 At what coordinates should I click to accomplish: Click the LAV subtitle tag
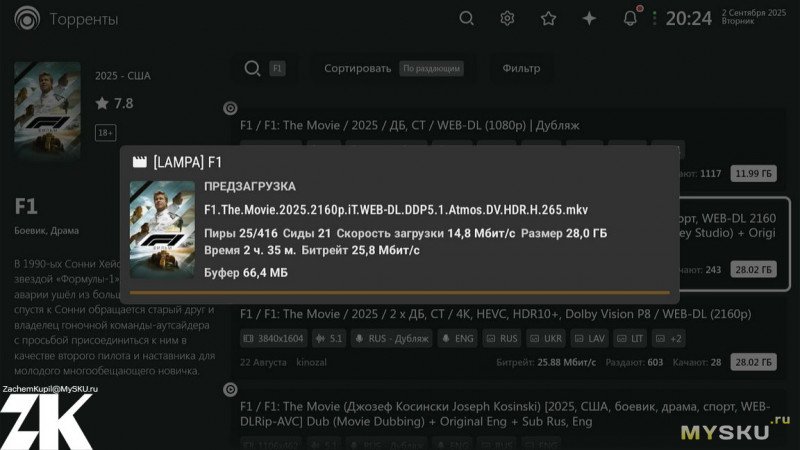589,338
